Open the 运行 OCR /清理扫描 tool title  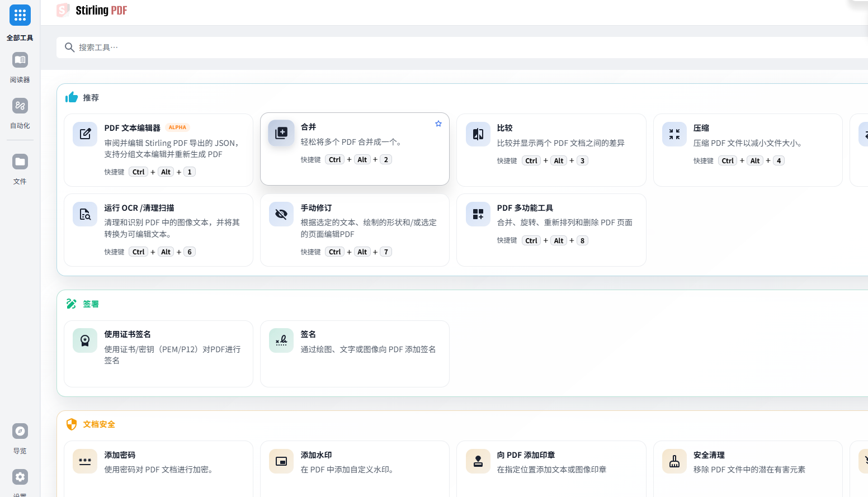click(x=139, y=208)
